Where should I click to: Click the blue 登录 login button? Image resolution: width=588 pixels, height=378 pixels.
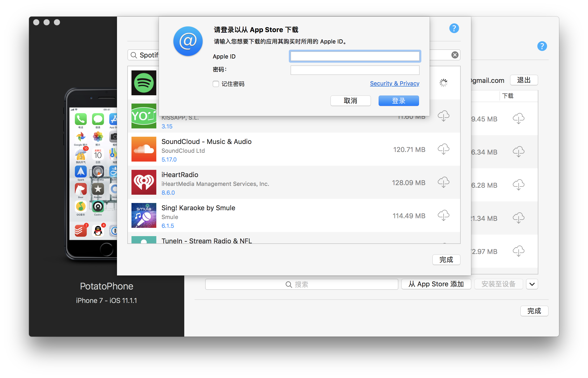tap(399, 101)
